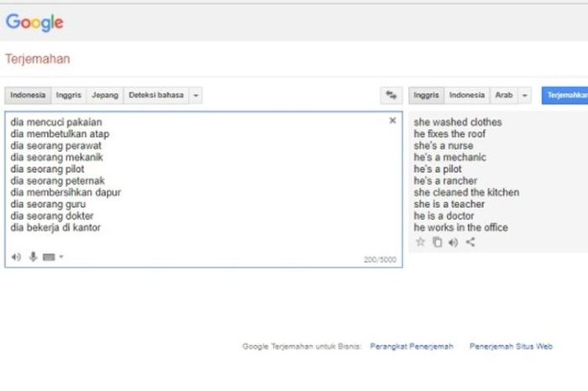Select Indonesia as source language
This screenshot has height=391, width=588.
pyautogui.click(x=28, y=95)
